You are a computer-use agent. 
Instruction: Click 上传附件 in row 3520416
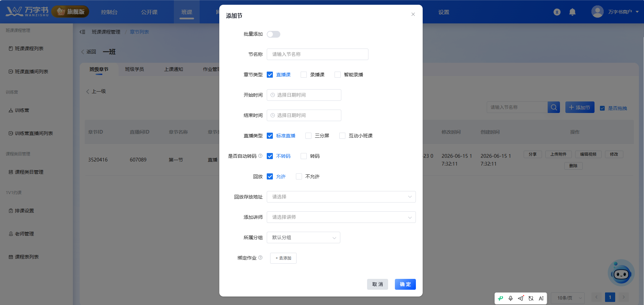point(558,154)
